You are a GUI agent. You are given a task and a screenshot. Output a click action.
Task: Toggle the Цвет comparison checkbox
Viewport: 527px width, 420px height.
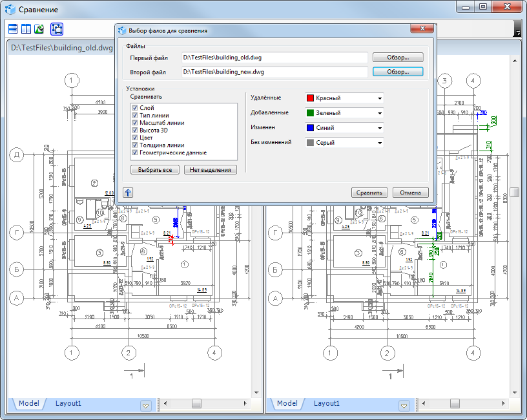pyautogui.click(x=135, y=138)
